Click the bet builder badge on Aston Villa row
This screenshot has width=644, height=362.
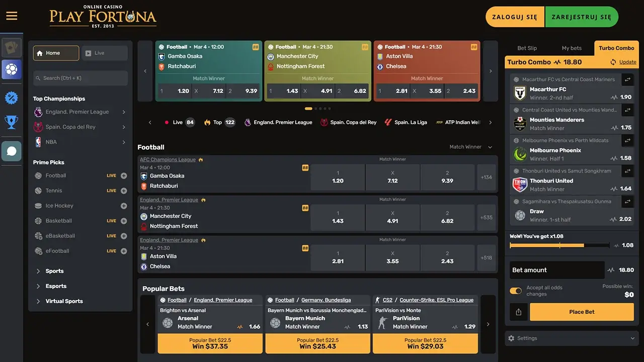(305, 248)
